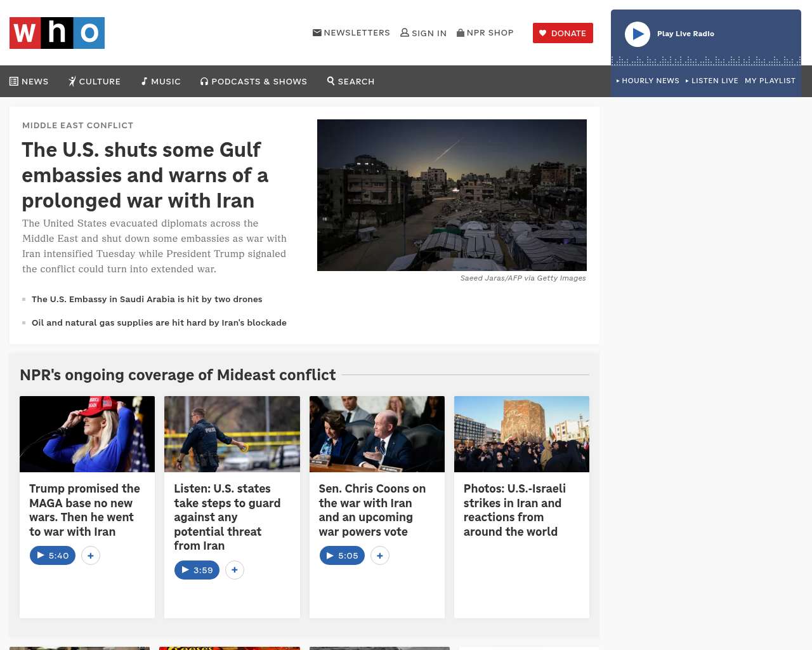
Task: Click the heart icon on Donate
Action: click(542, 33)
